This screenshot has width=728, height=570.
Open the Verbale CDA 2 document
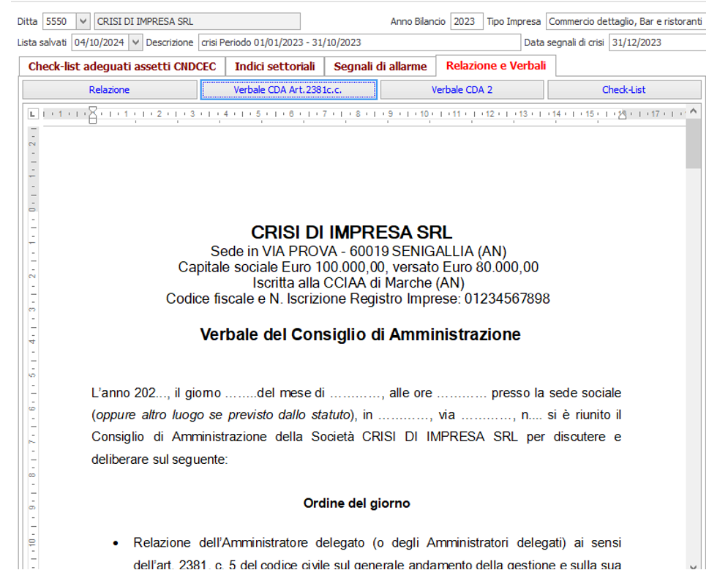click(462, 89)
